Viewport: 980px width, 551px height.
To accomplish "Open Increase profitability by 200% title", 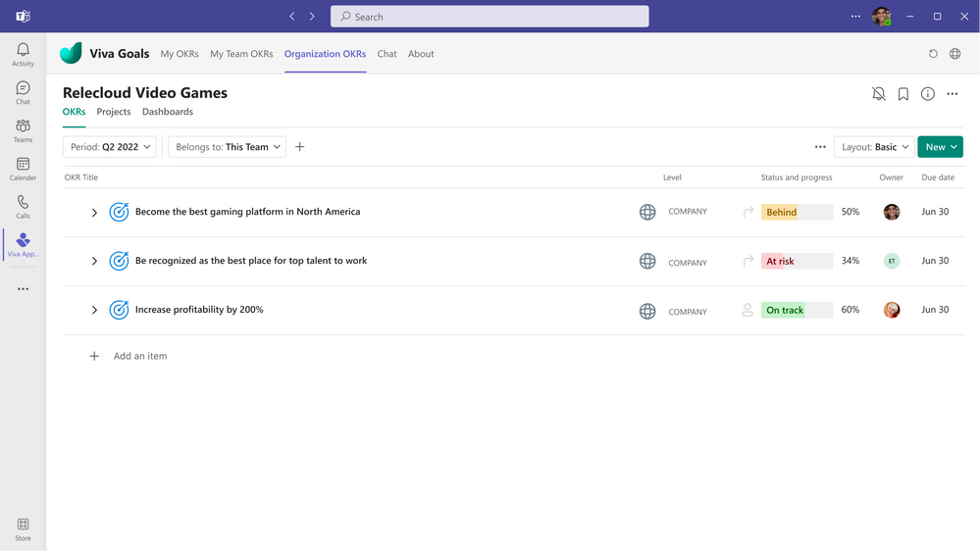I will point(199,309).
